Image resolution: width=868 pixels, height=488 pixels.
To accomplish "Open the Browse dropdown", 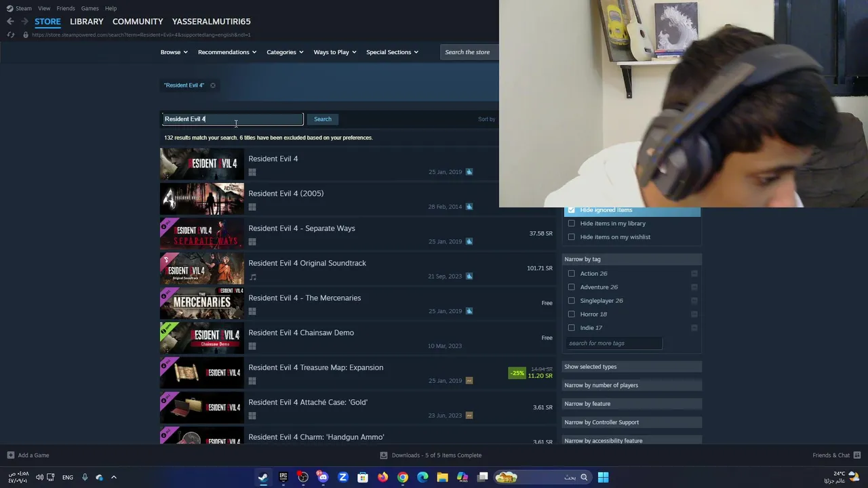I will pyautogui.click(x=174, y=52).
